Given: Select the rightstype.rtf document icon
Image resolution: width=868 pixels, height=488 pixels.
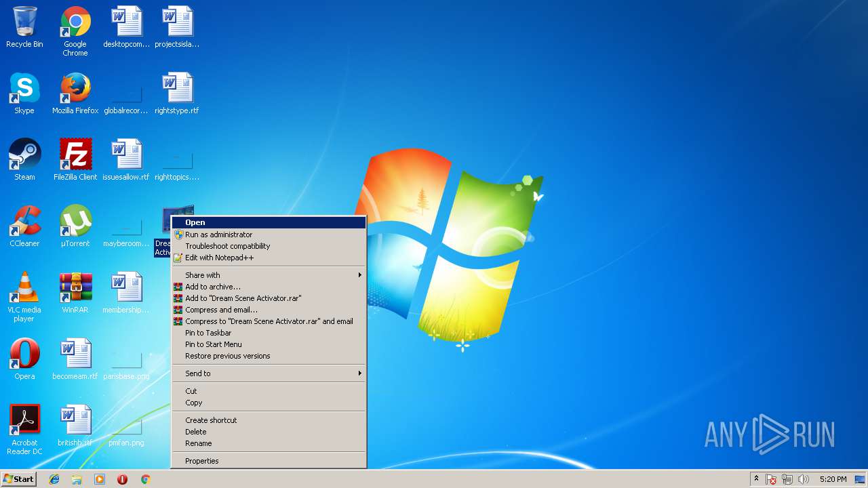Looking at the screenshot, I should [177, 94].
